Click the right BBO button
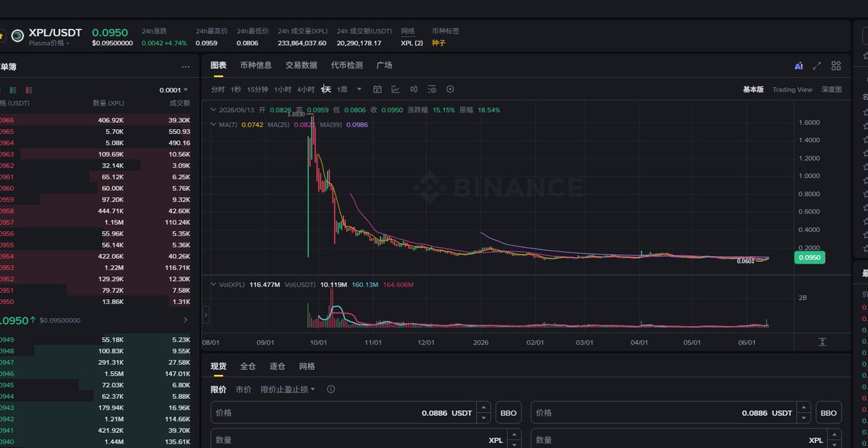 (x=828, y=413)
